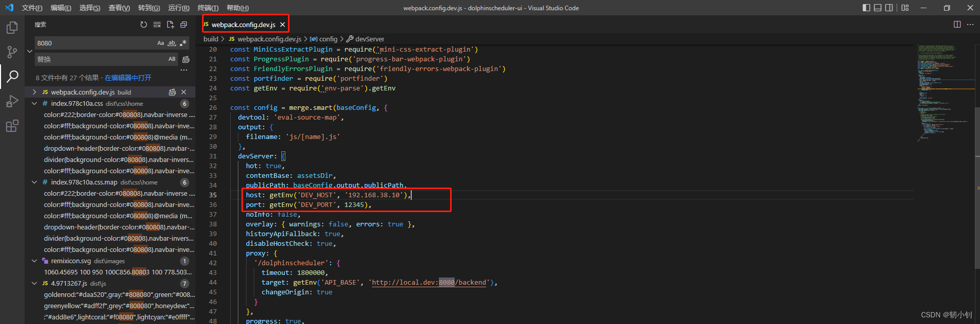Open the Explorer view in activity bar

coord(12,28)
